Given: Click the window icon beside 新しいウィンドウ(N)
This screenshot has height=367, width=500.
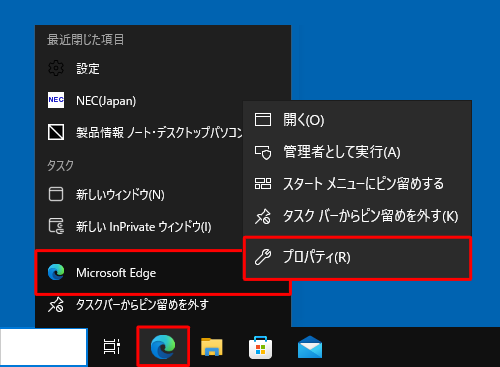Looking at the screenshot, I should coord(56,194).
